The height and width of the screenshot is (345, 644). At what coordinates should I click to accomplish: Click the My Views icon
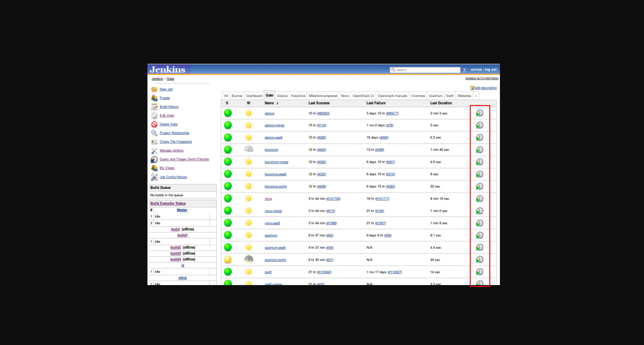tap(154, 168)
